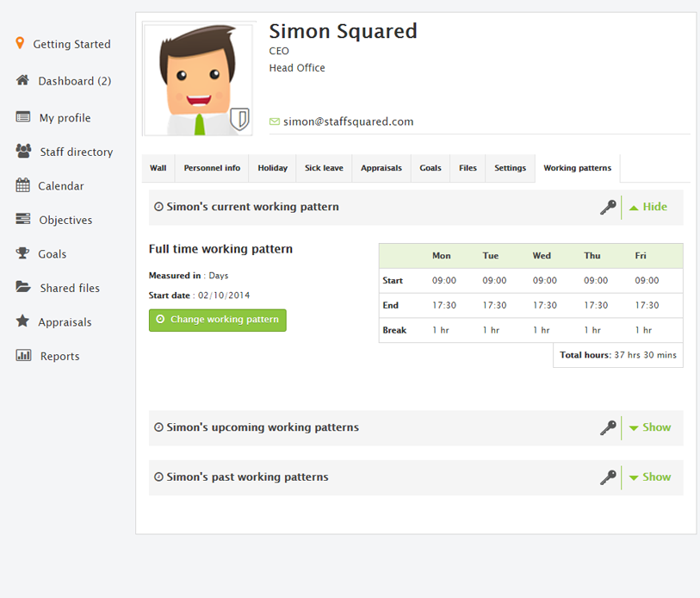Click the Change working pattern button
Viewport: 700px width, 598px height.
click(217, 319)
